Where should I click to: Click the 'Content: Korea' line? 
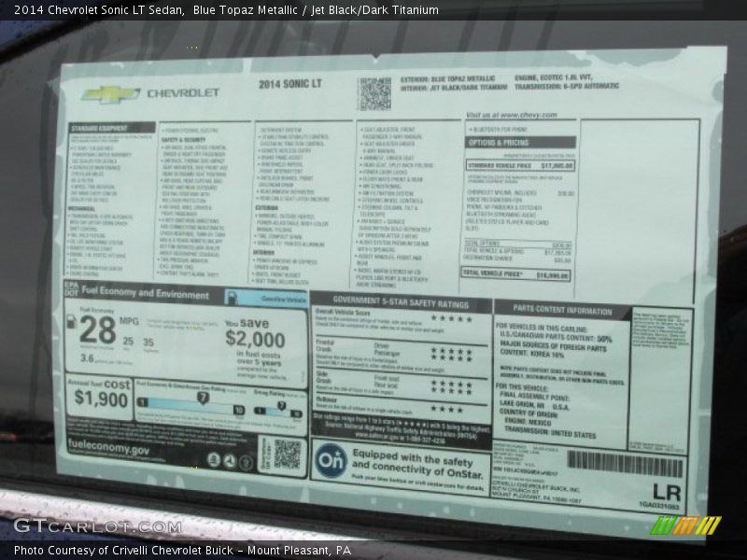click(532, 354)
